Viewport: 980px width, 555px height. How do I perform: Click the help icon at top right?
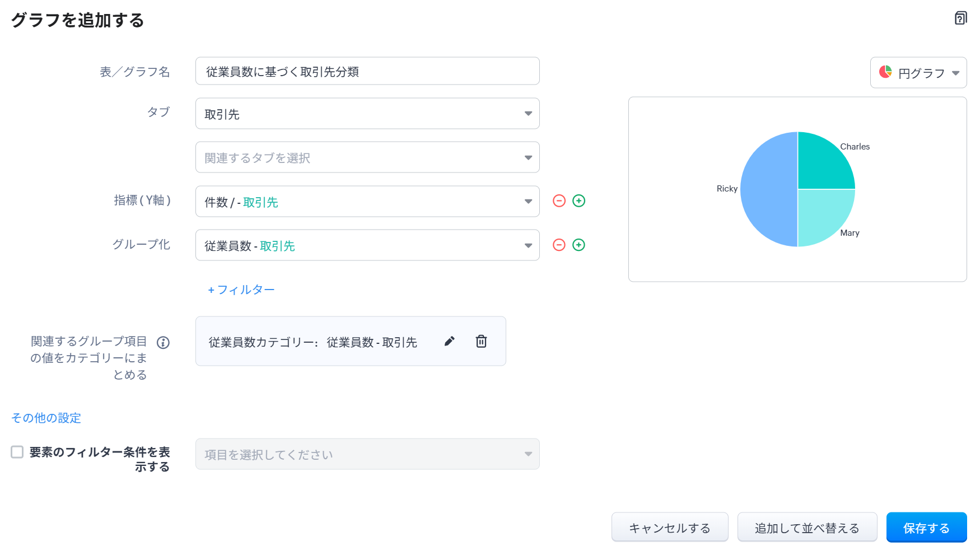960,18
